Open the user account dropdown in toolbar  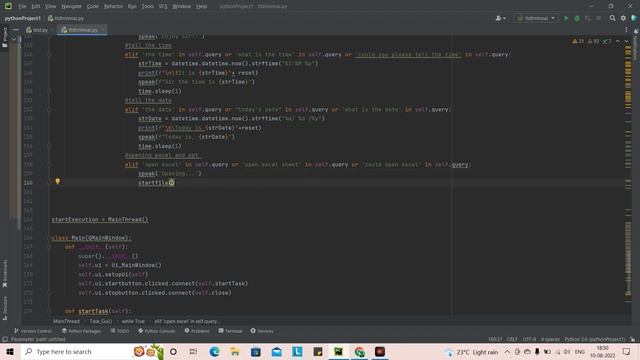click(x=500, y=18)
